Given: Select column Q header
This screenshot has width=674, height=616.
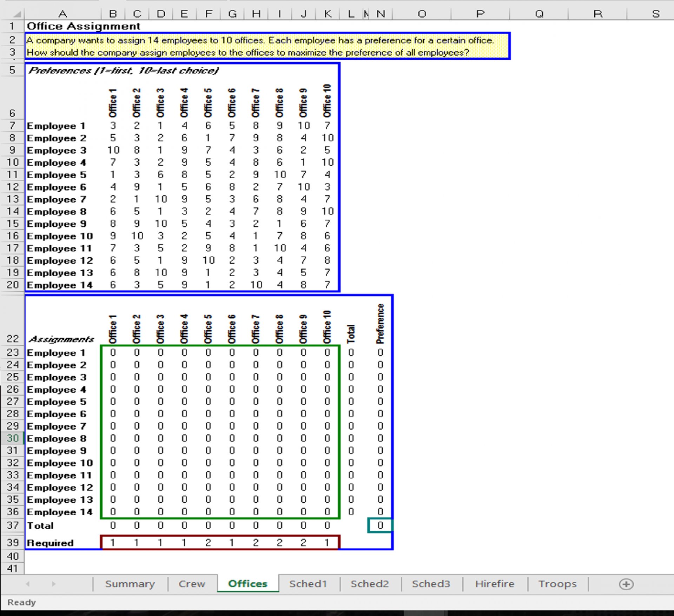Looking at the screenshot, I should [x=539, y=14].
